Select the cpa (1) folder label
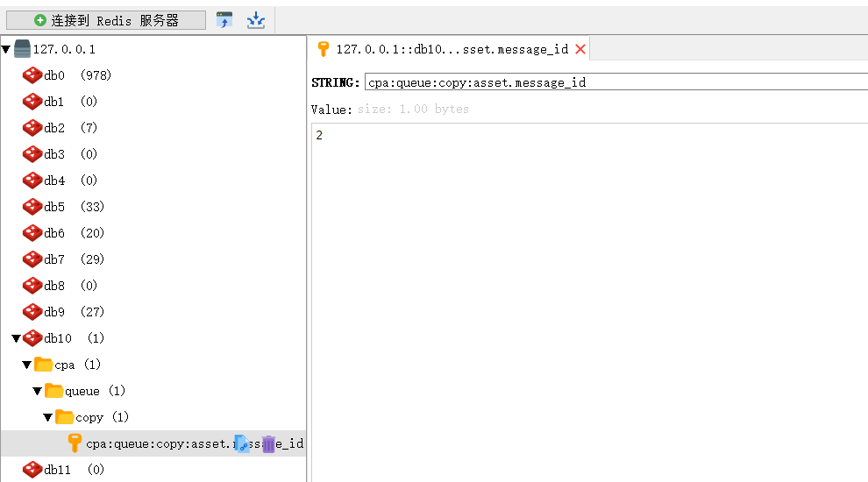 pos(77,365)
